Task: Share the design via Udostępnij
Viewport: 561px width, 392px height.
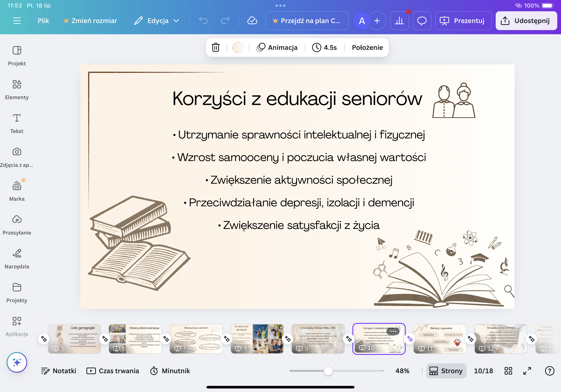Action: [526, 21]
